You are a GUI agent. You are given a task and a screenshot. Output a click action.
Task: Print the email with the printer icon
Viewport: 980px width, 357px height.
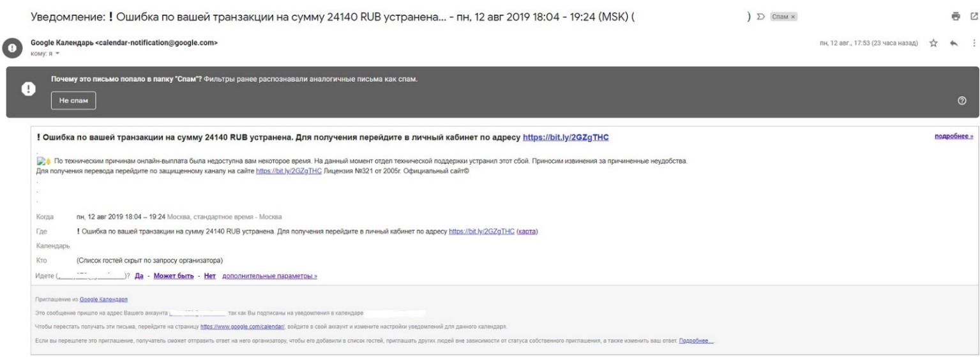pos(955,17)
